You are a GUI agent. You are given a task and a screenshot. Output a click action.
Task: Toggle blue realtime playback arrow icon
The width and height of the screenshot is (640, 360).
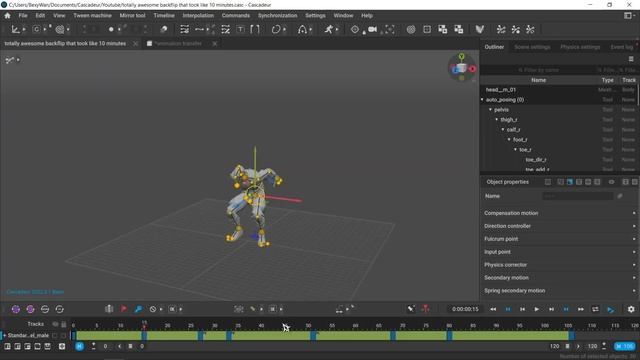click(x=610, y=309)
